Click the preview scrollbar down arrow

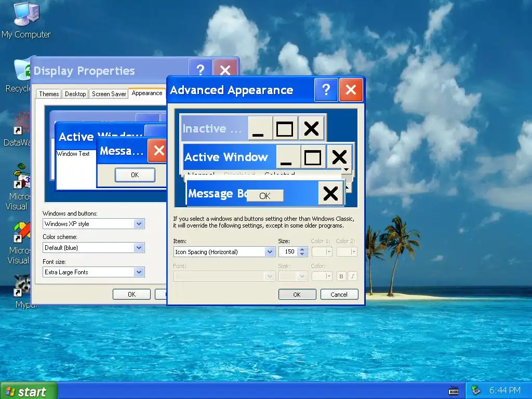click(347, 169)
